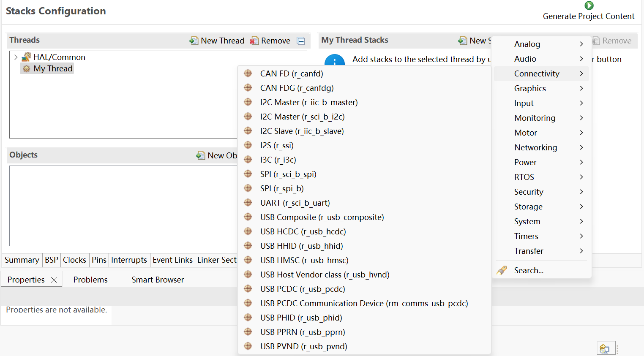Click the New Object icon

click(201, 155)
